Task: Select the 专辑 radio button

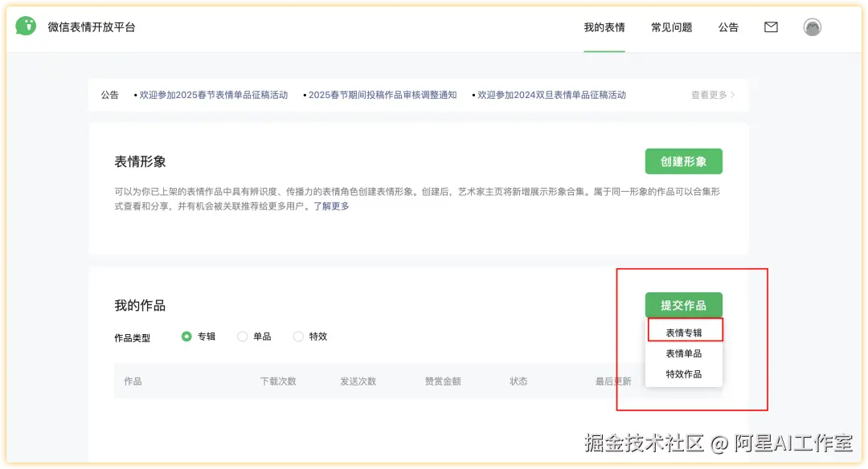Action: [x=186, y=336]
